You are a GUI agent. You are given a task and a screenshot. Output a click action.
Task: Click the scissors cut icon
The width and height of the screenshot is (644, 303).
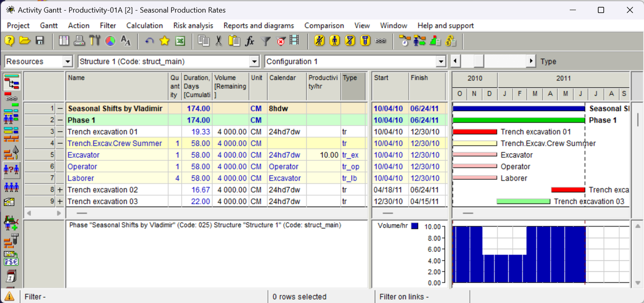218,41
